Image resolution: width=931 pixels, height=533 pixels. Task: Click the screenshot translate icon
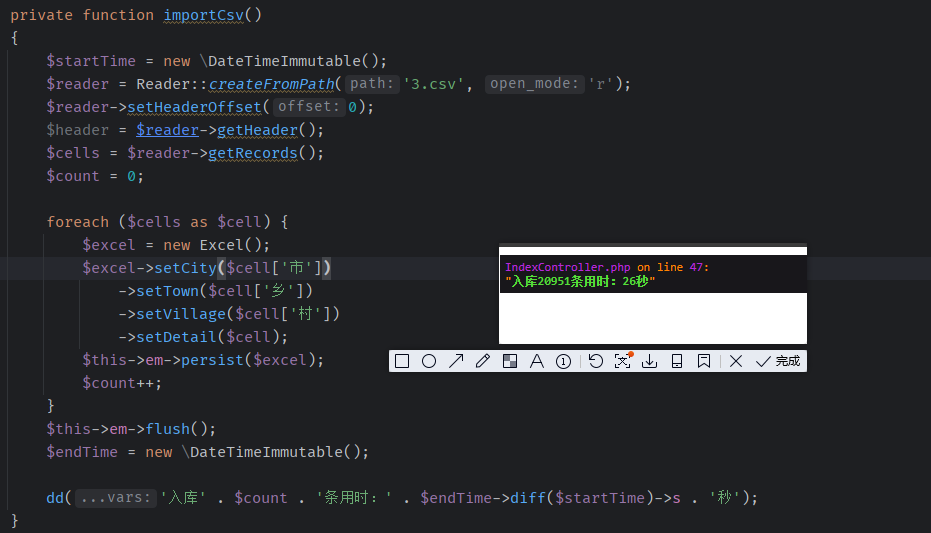[x=622, y=361]
